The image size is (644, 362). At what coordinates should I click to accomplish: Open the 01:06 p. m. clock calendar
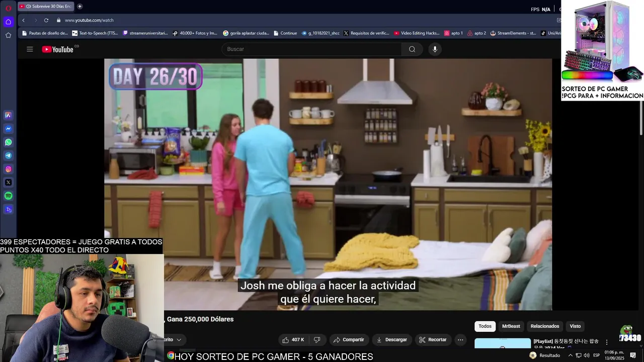tap(614, 355)
